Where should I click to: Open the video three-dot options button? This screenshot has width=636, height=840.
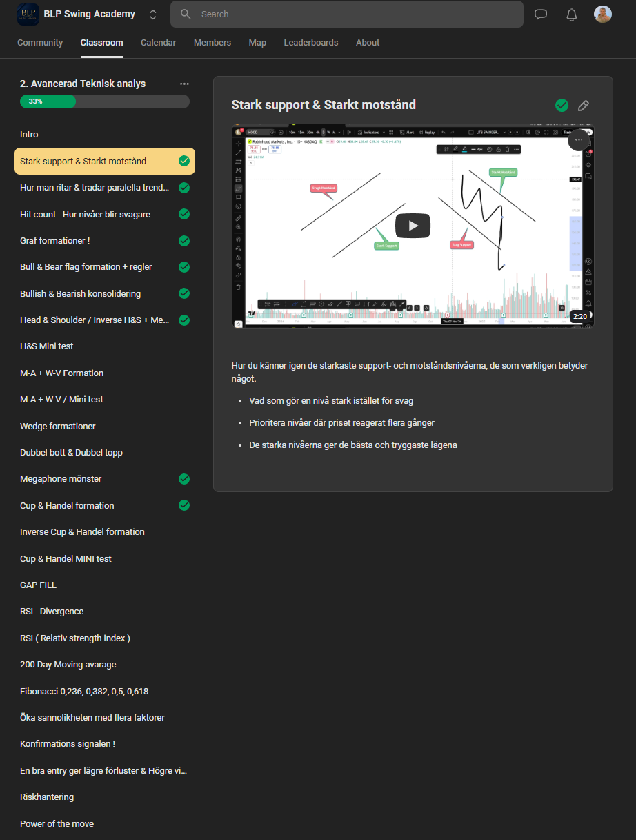click(x=579, y=139)
